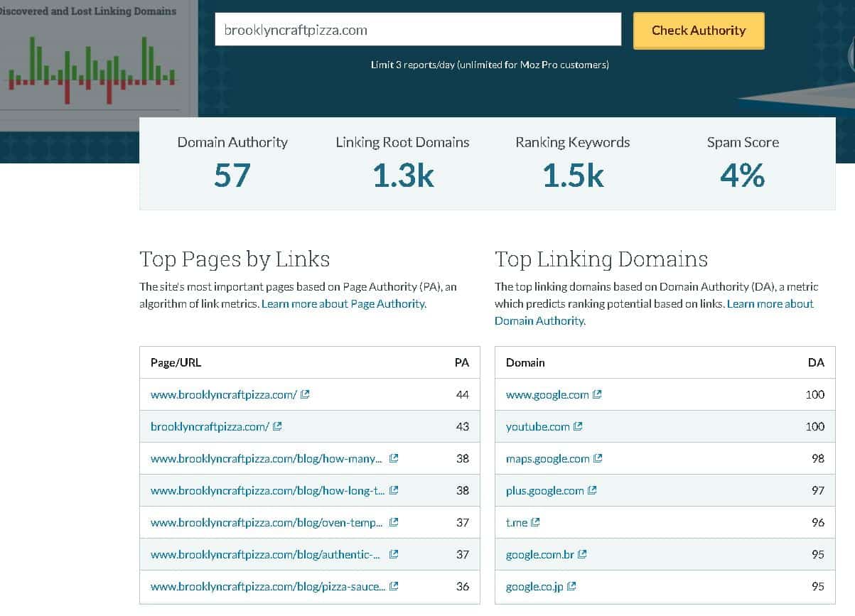
Task: Open the www.google.com domain link
Action: [x=547, y=394]
